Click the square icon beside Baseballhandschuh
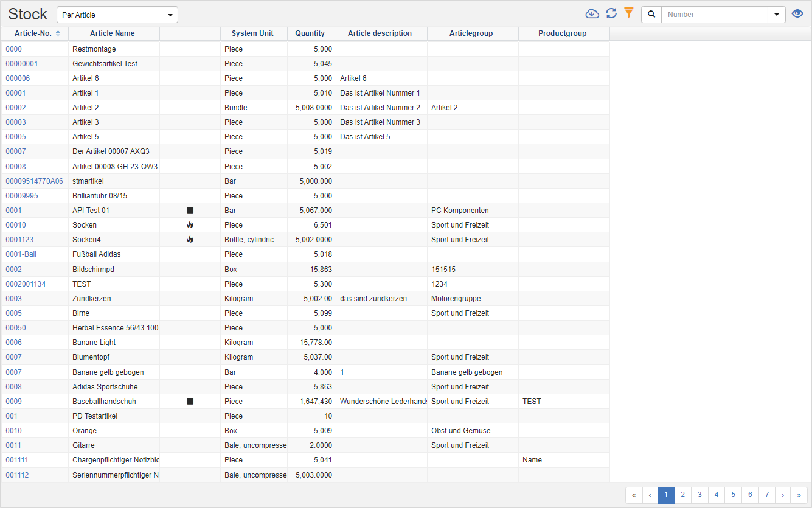812x508 pixels. point(190,401)
